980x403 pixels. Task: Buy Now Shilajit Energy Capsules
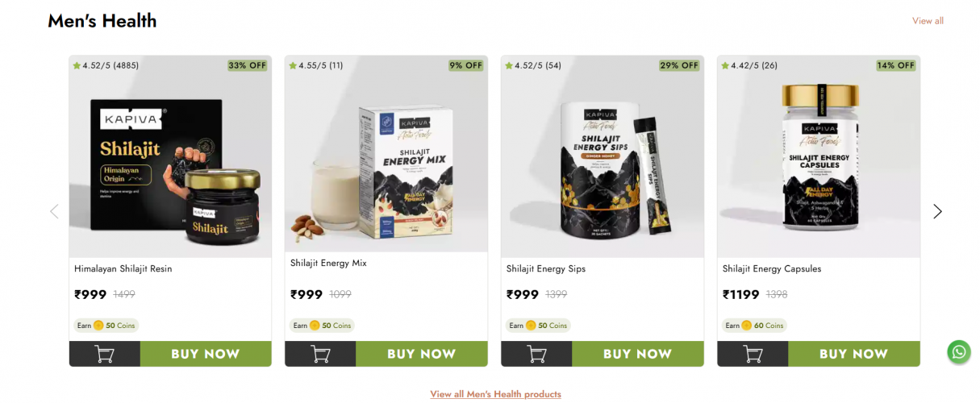pyautogui.click(x=854, y=354)
